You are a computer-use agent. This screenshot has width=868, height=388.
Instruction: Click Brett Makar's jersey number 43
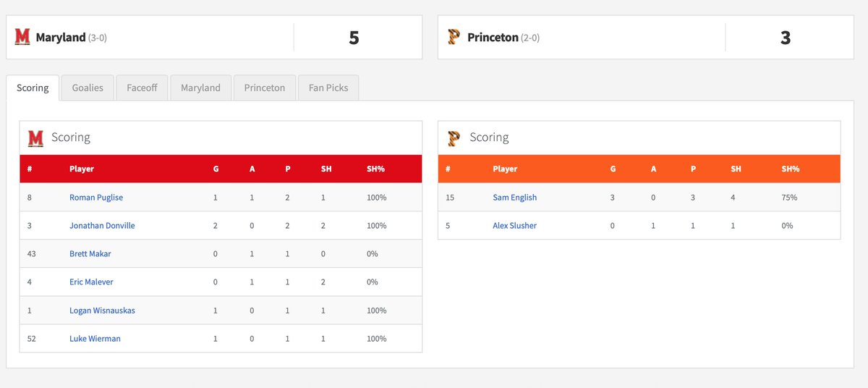click(x=31, y=254)
